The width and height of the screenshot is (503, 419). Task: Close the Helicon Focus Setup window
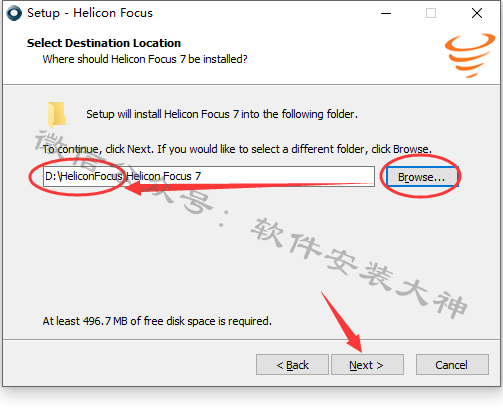tap(477, 13)
